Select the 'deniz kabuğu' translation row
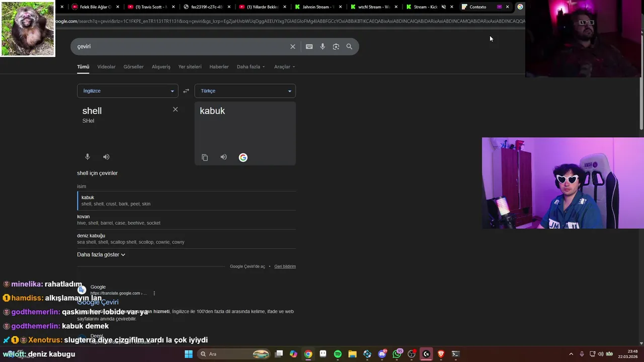Screen dimensions: 644x362 coord(187,239)
